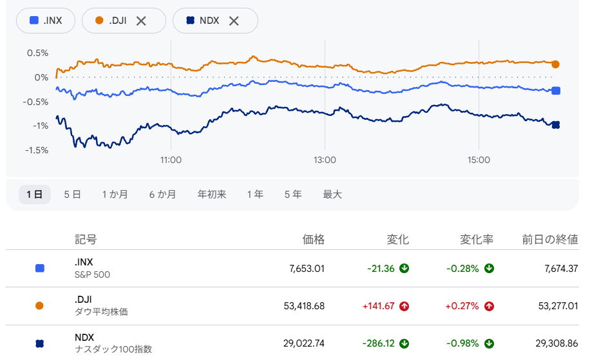The height and width of the screenshot is (364, 590).
Task: Click the 15:00 time axis label
Action: coord(479,160)
